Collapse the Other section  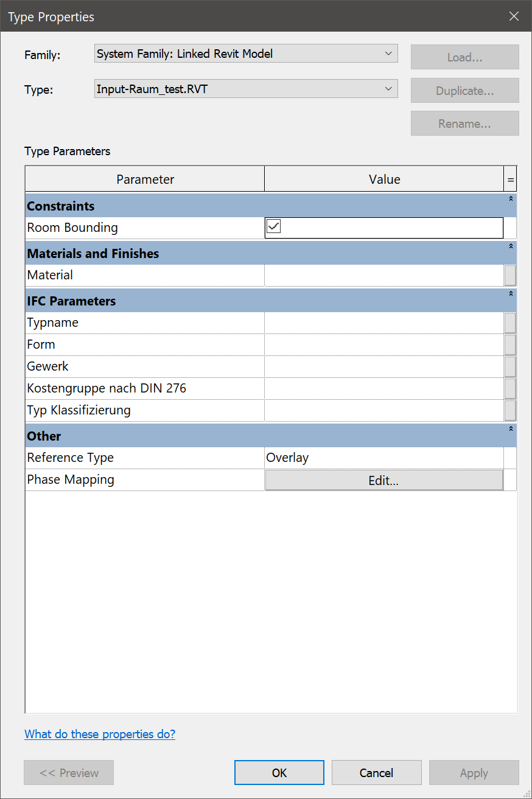(511, 428)
